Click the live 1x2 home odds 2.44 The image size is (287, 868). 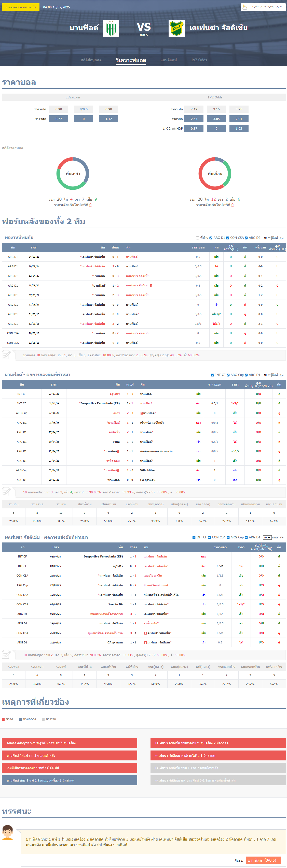(x=194, y=119)
